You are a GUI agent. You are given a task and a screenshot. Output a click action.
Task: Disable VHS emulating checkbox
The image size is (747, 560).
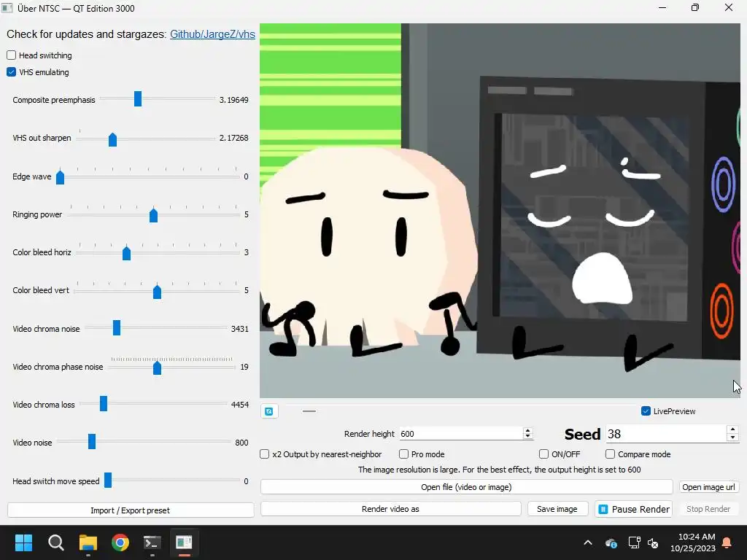coord(12,72)
